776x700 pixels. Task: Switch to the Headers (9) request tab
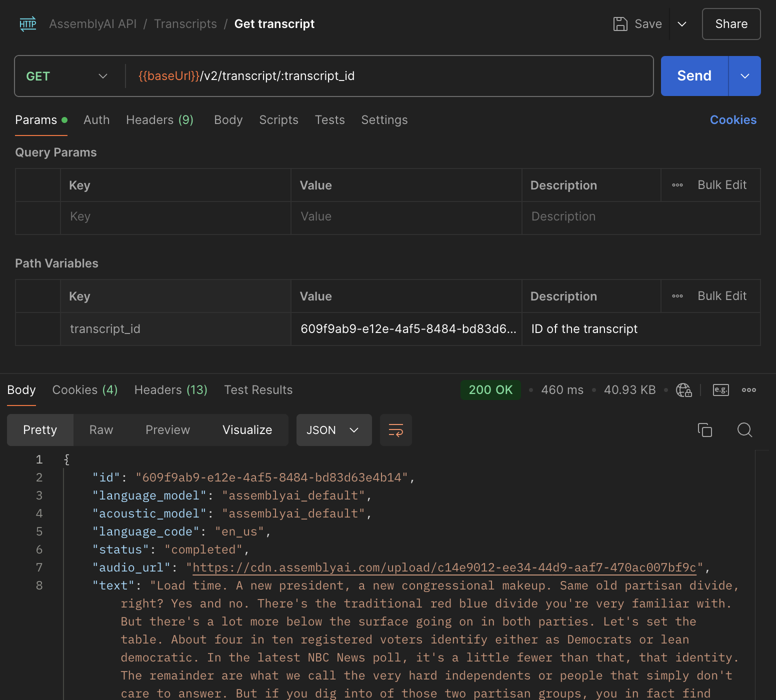[159, 120]
